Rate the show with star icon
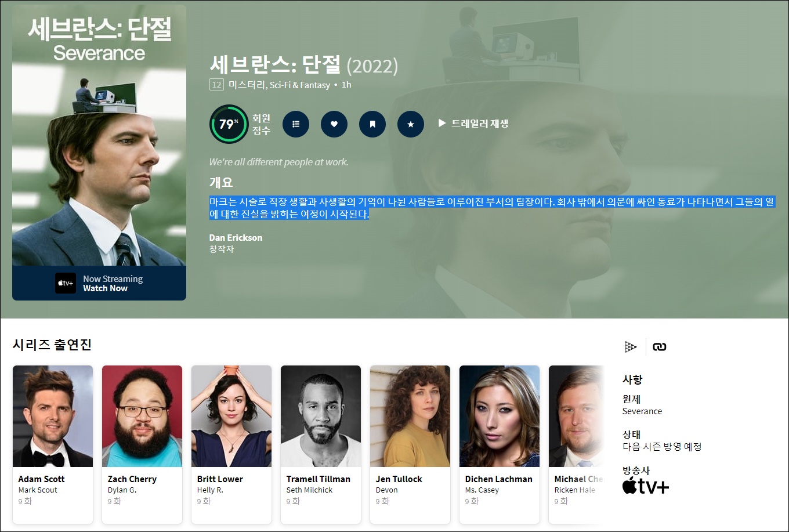This screenshot has height=532, width=789. [411, 124]
